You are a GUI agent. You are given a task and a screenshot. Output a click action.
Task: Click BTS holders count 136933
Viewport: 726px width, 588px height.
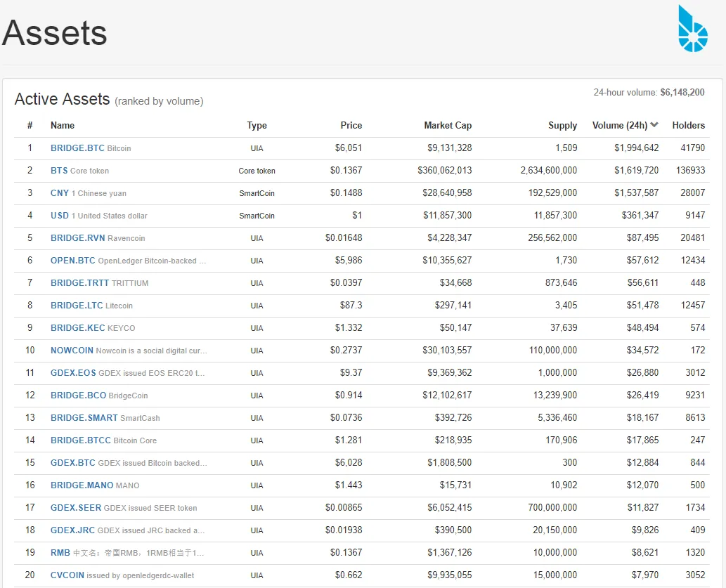click(x=690, y=171)
